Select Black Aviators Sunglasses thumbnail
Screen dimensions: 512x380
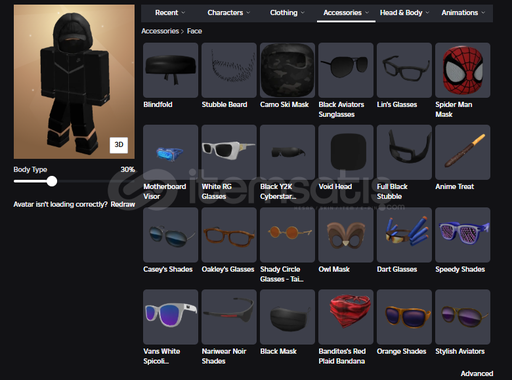pos(346,70)
